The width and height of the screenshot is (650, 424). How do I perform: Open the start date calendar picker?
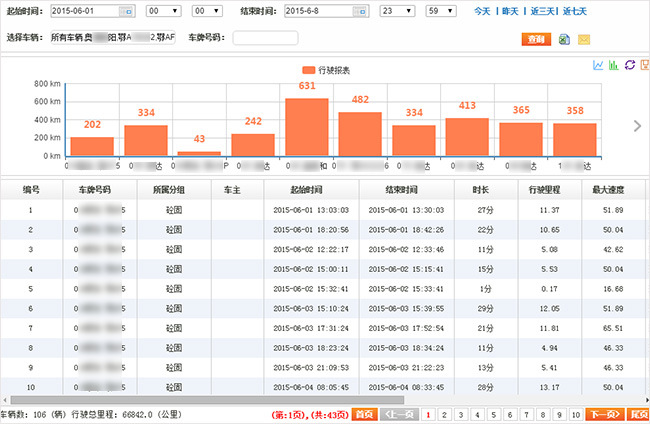(x=127, y=11)
